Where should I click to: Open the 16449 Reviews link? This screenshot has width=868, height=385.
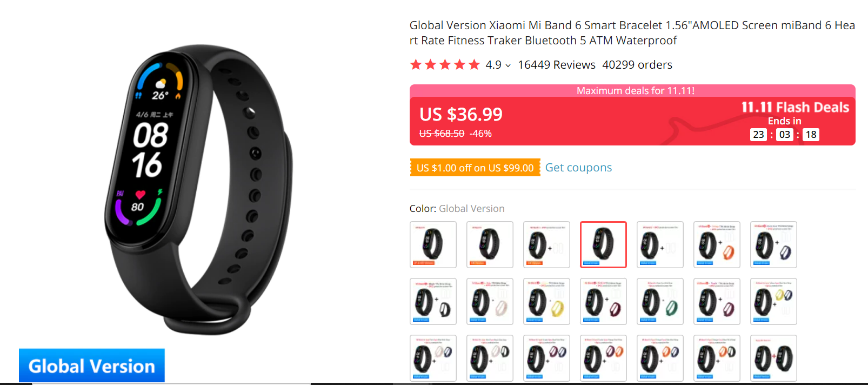coord(557,65)
